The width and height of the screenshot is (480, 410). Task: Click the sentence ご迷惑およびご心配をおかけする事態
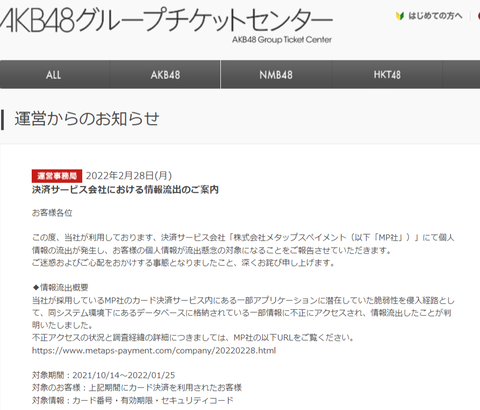183,263
